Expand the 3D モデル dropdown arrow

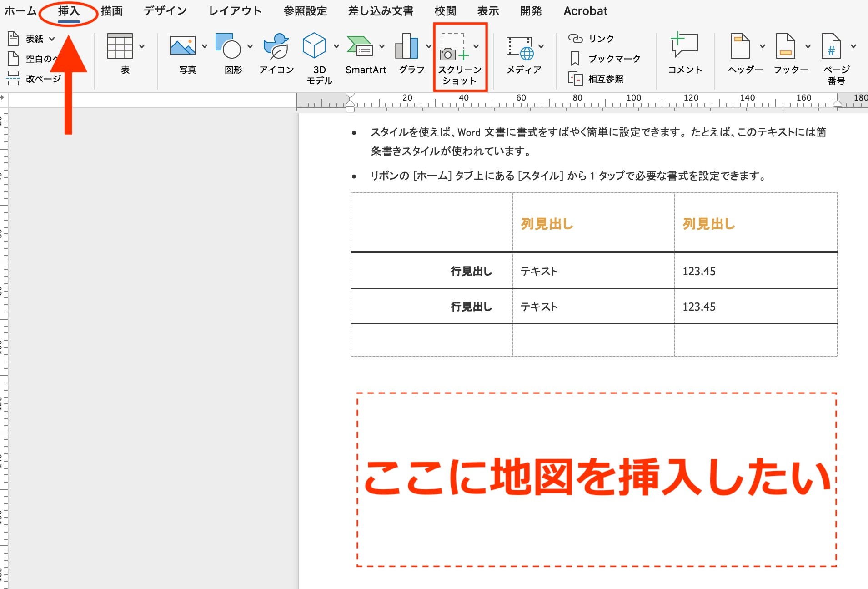coord(336,46)
